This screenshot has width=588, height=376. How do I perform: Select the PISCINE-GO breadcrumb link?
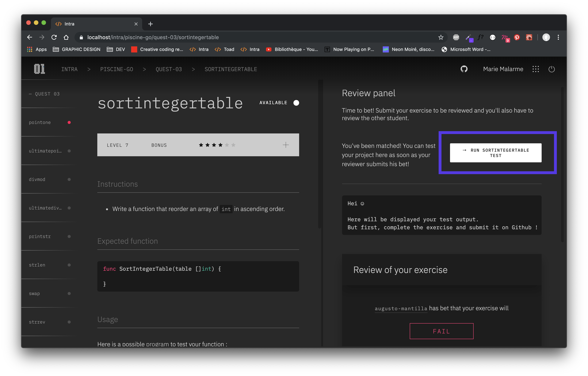[116, 69]
